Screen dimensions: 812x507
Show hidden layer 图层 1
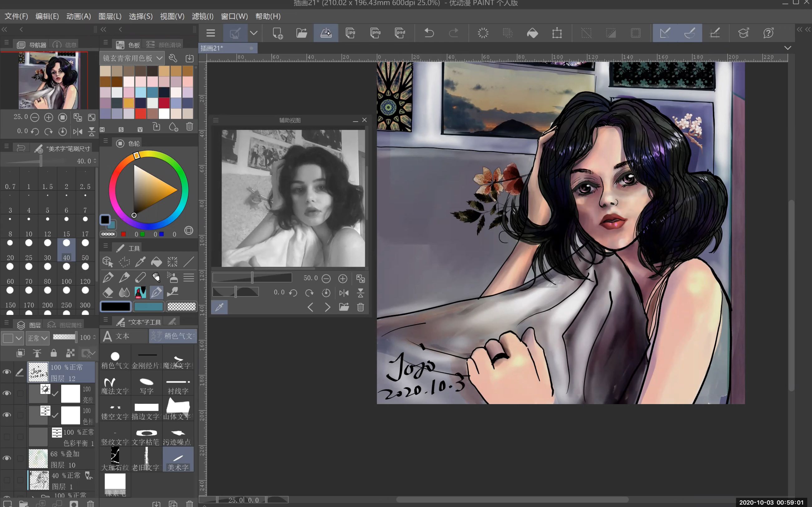coord(7,480)
